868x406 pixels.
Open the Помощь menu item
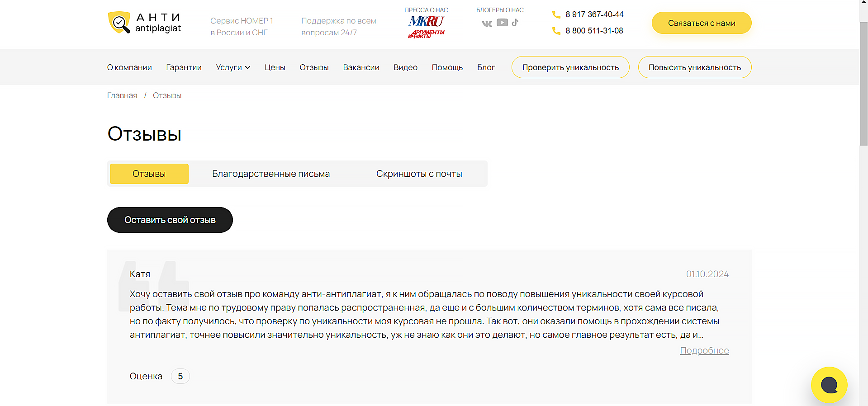(x=447, y=67)
